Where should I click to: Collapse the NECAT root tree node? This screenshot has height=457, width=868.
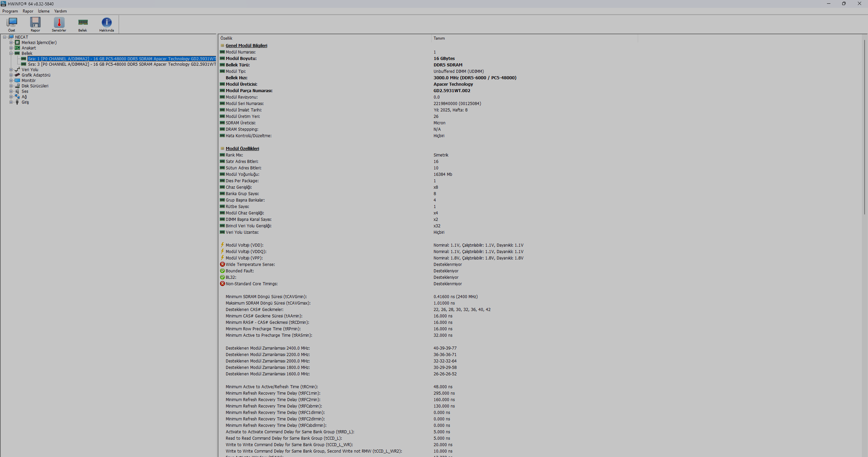5,37
